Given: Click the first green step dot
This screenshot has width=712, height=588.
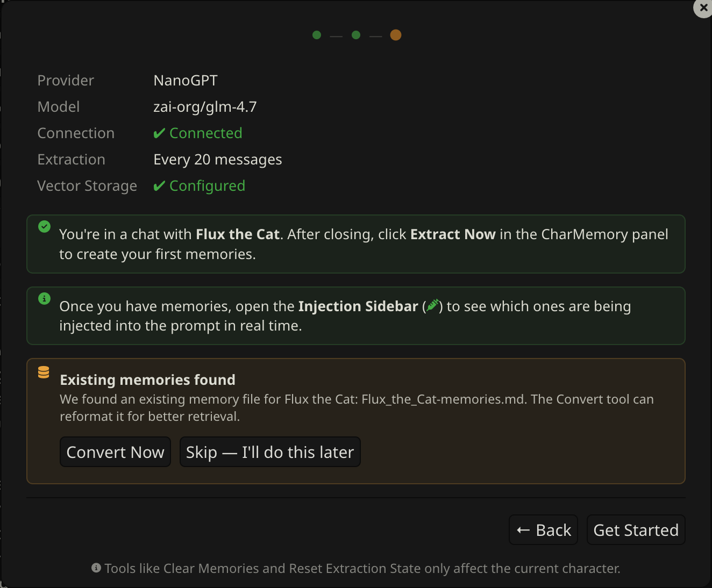Looking at the screenshot, I should click(x=317, y=35).
